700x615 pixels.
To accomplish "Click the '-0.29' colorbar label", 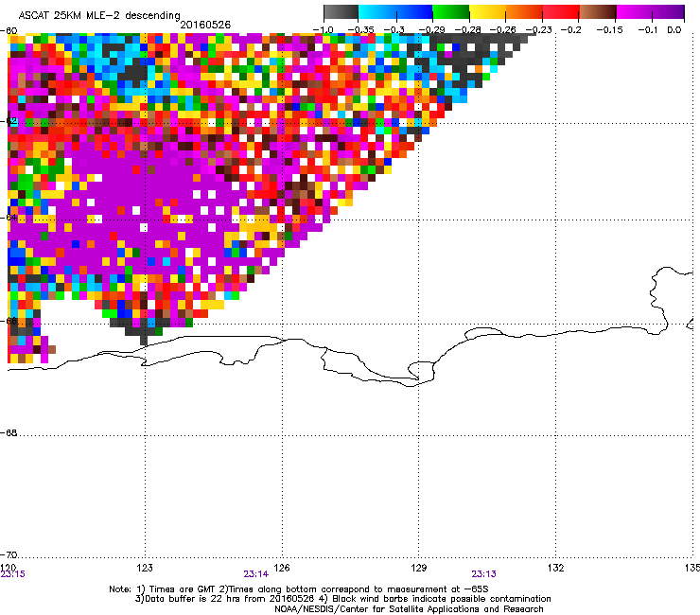I will tap(431, 30).
